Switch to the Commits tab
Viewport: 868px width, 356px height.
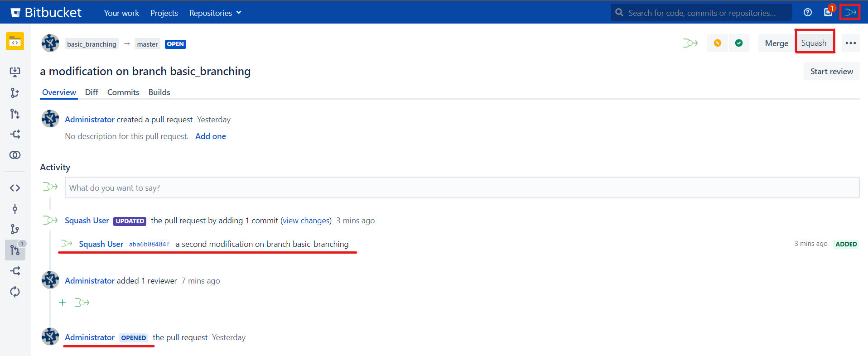tap(123, 92)
